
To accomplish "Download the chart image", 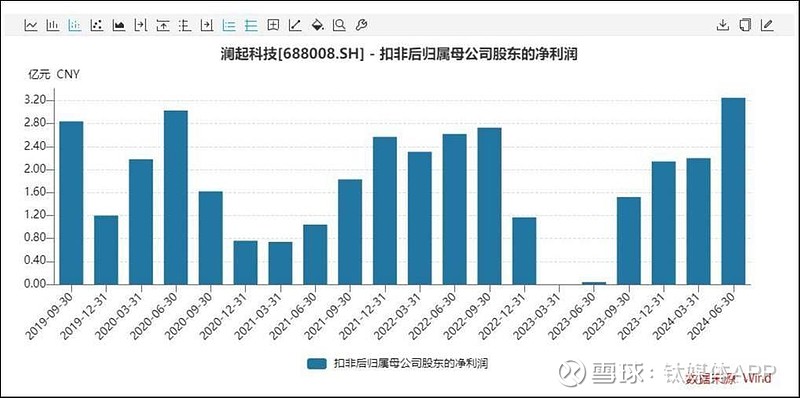I will (x=722, y=25).
